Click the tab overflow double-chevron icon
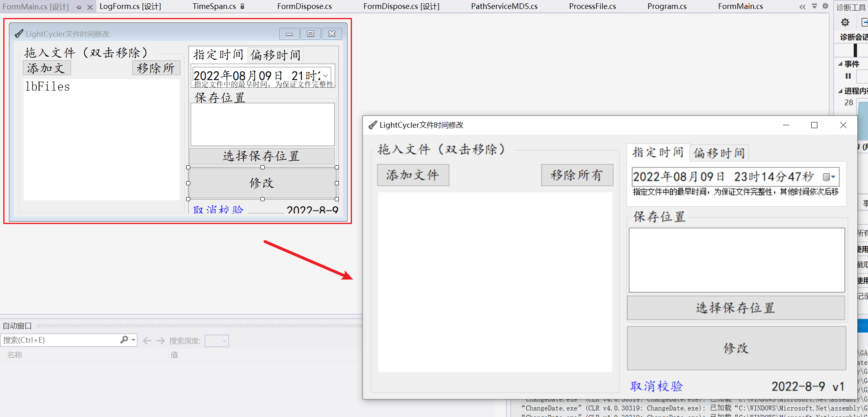 (803, 7)
